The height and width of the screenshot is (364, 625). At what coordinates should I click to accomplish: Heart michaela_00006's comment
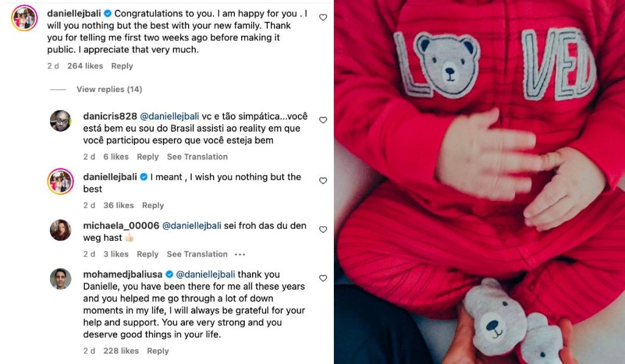[x=323, y=230]
